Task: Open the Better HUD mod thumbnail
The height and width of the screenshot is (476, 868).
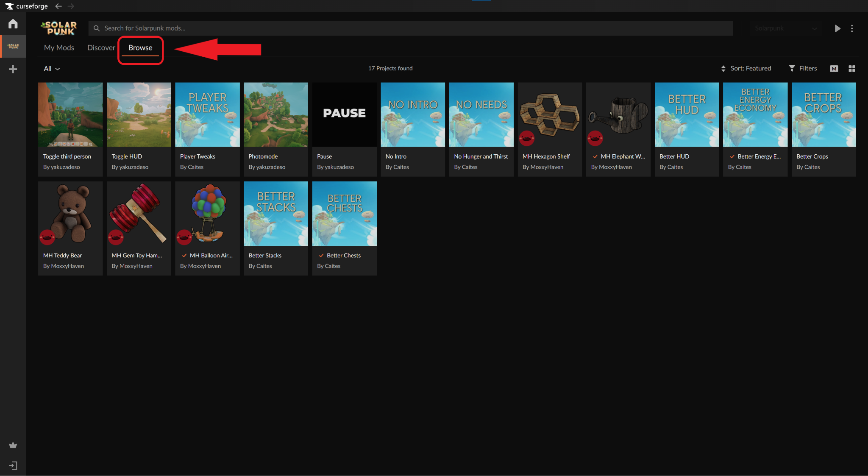Action: click(687, 114)
